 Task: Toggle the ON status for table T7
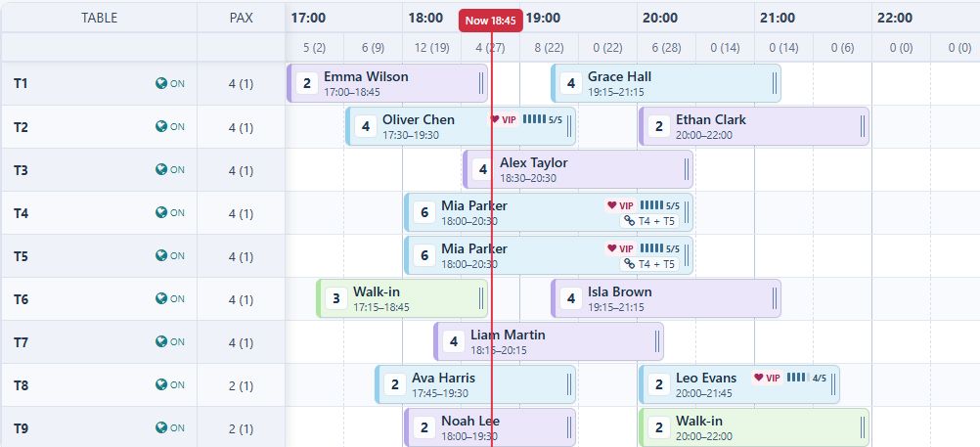pos(170,341)
